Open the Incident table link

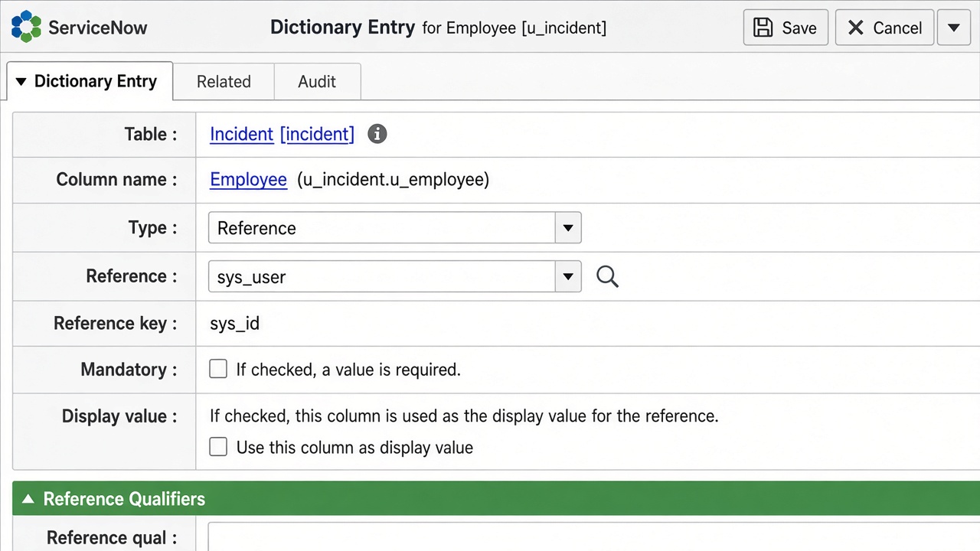tap(241, 134)
